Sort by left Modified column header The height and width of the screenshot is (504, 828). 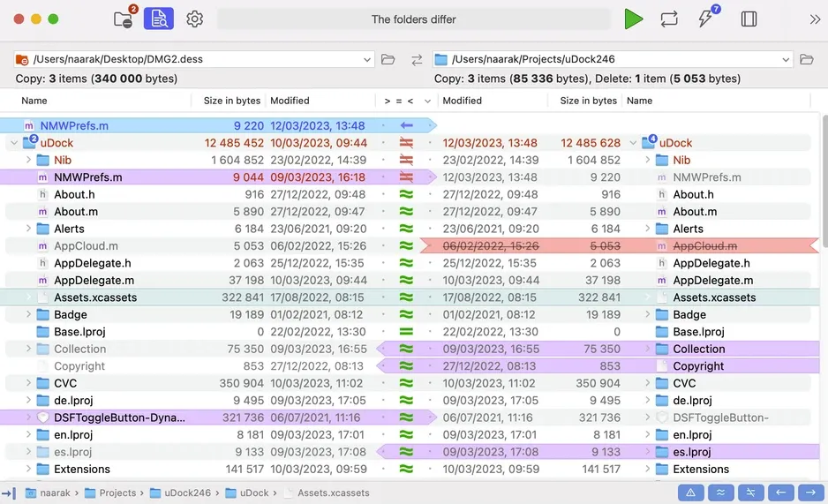[290, 101]
